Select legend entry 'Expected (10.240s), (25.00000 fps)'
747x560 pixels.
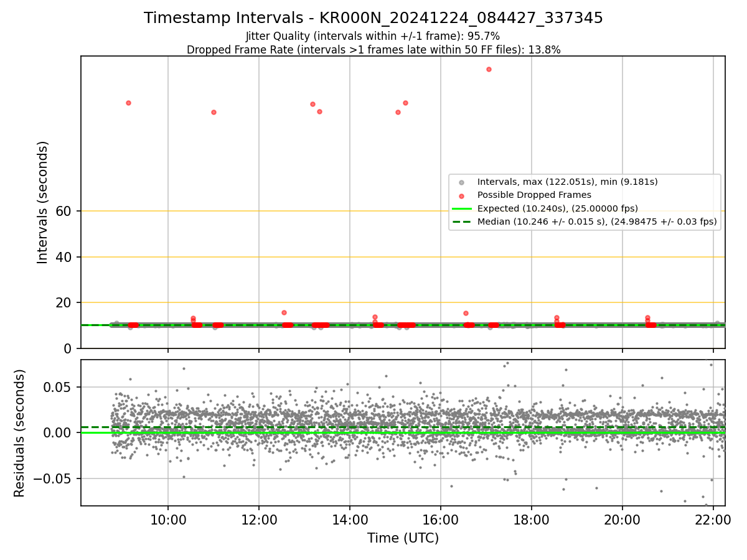point(558,208)
